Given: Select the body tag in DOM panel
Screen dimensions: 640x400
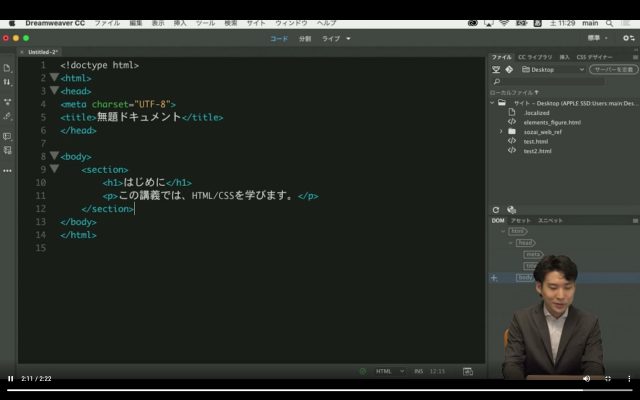Looking at the screenshot, I should pos(524,278).
